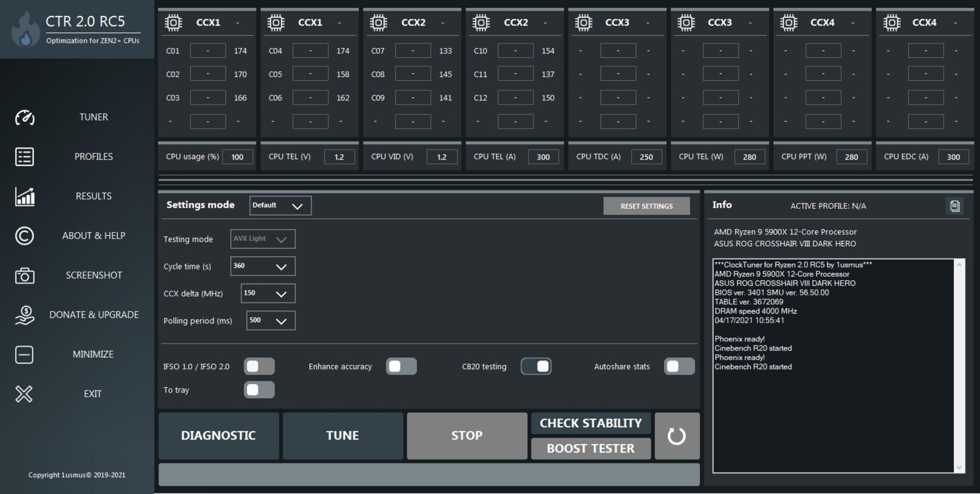
Task: Open the PROFILES section from the sidebar
Action: (24, 157)
